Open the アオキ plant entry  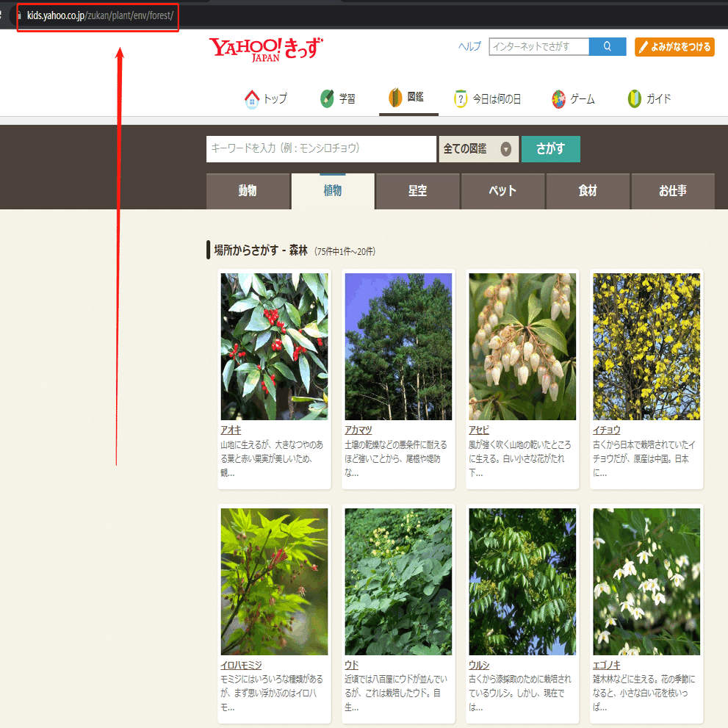[232, 430]
